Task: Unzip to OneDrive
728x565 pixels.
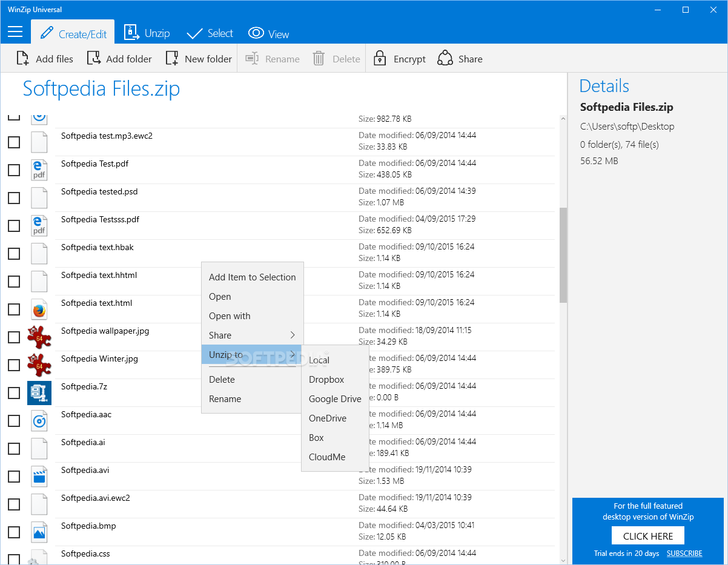Action: pyautogui.click(x=335, y=418)
